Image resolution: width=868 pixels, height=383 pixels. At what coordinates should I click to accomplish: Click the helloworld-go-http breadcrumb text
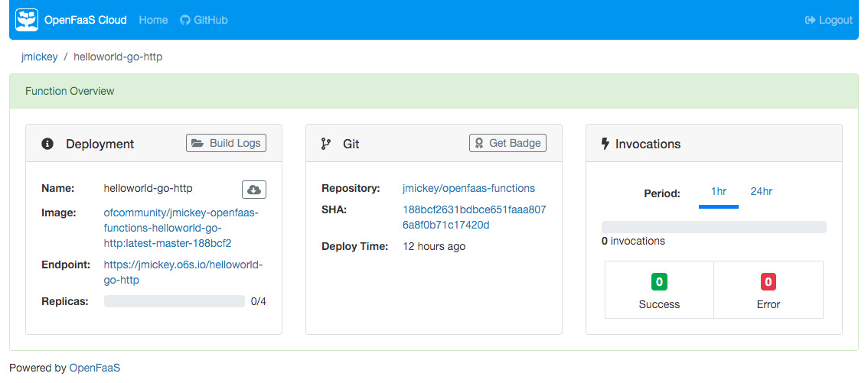click(118, 57)
